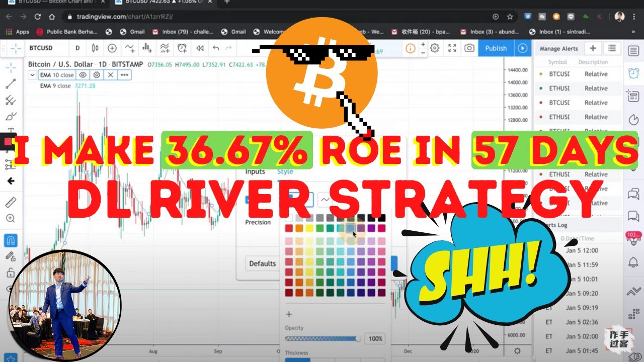Open more options for EMA 10 indicator
This screenshot has width=644, height=362.
(x=124, y=75)
